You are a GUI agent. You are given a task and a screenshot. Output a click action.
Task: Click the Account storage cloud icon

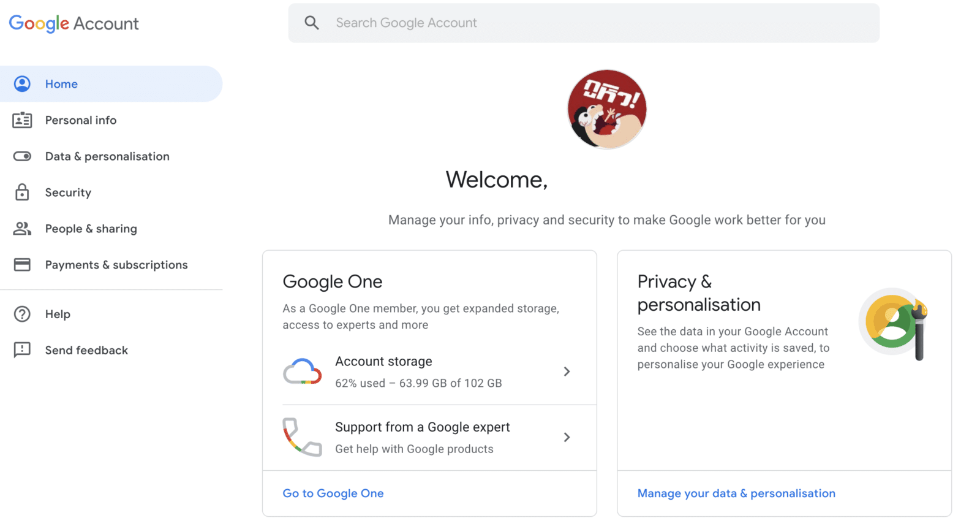click(x=302, y=372)
